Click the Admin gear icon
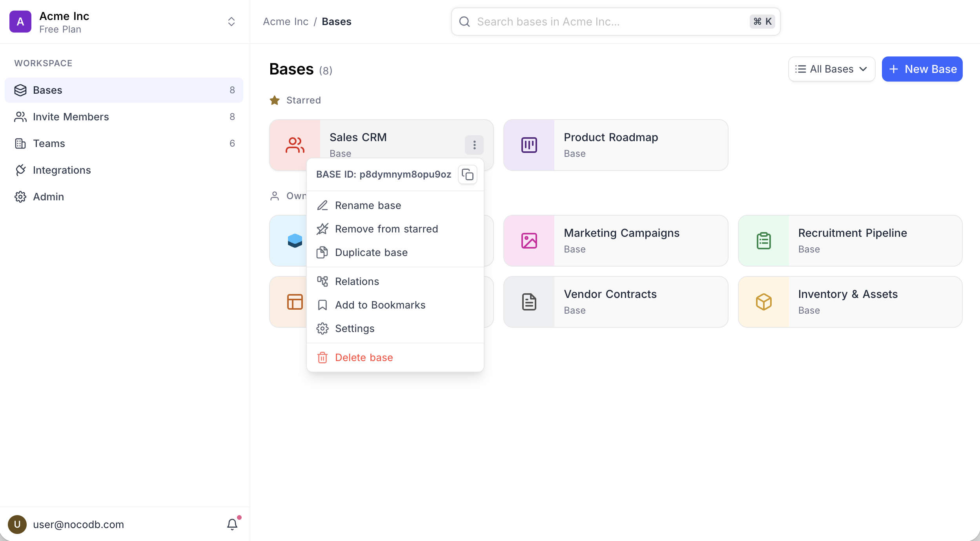The width and height of the screenshot is (980, 541). pos(20,197)
